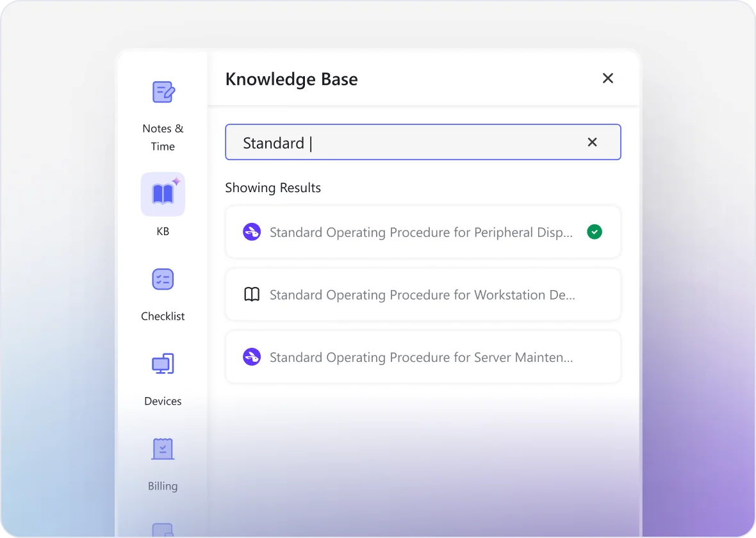Click the partially visible icon below Billing

pos(163,530)
